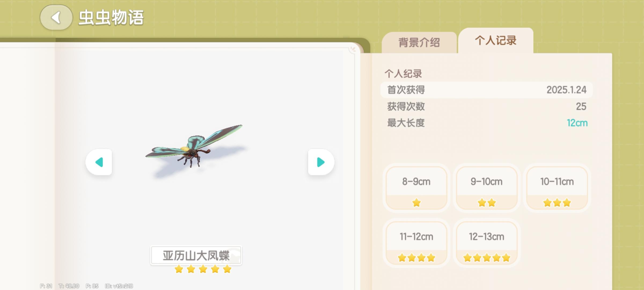Click the 获得次数 count row

point(486,106)
